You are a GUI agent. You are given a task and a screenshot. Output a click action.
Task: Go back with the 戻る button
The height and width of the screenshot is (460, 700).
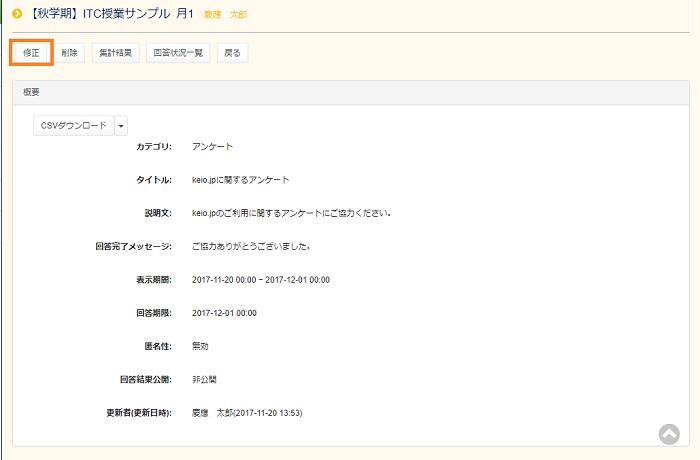[x=232, y=53]
